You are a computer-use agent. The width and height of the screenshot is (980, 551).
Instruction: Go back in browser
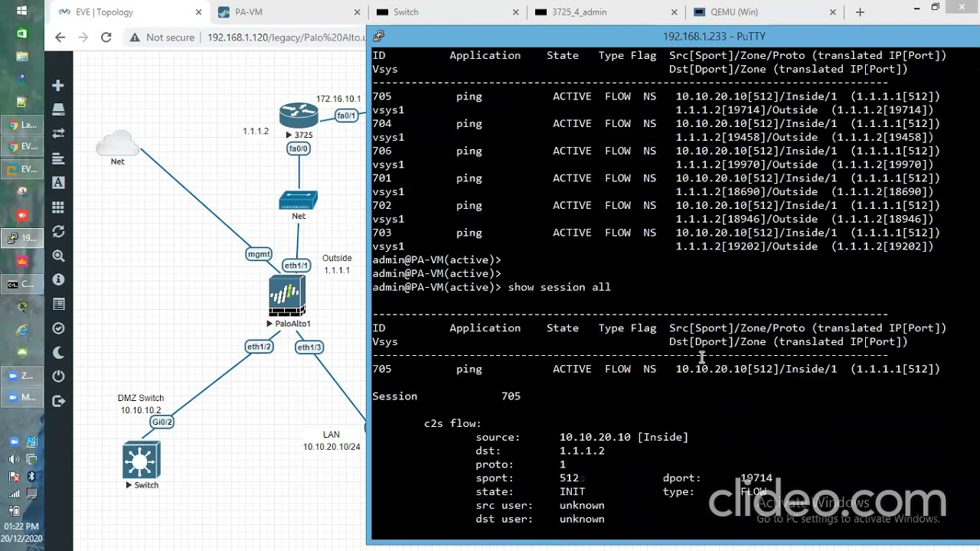60,37
